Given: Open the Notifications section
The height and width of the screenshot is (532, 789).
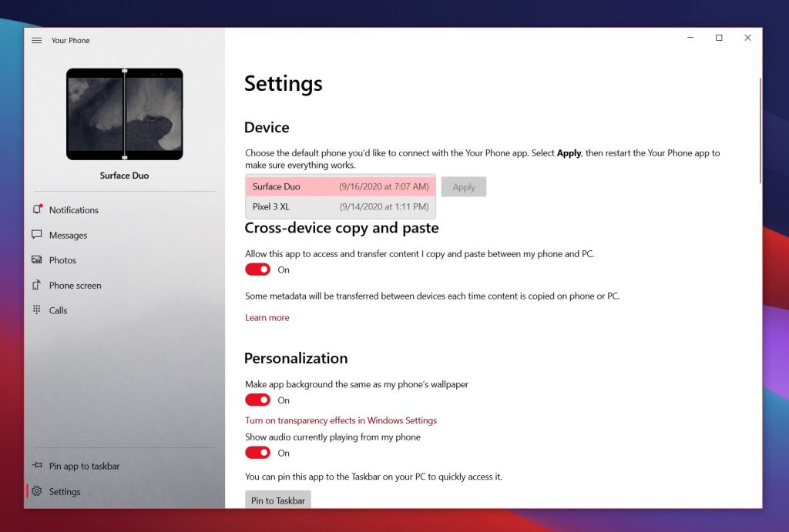Looking at the screenshot, I should pos(124,209).
